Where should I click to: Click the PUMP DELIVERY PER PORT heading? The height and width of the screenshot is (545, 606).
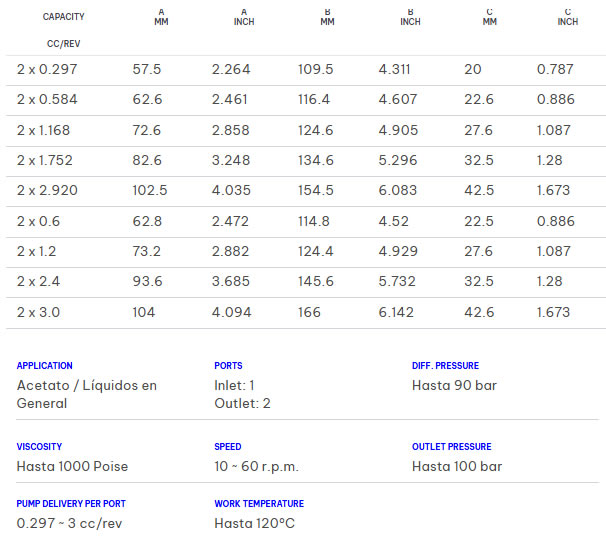pos(71,504)
